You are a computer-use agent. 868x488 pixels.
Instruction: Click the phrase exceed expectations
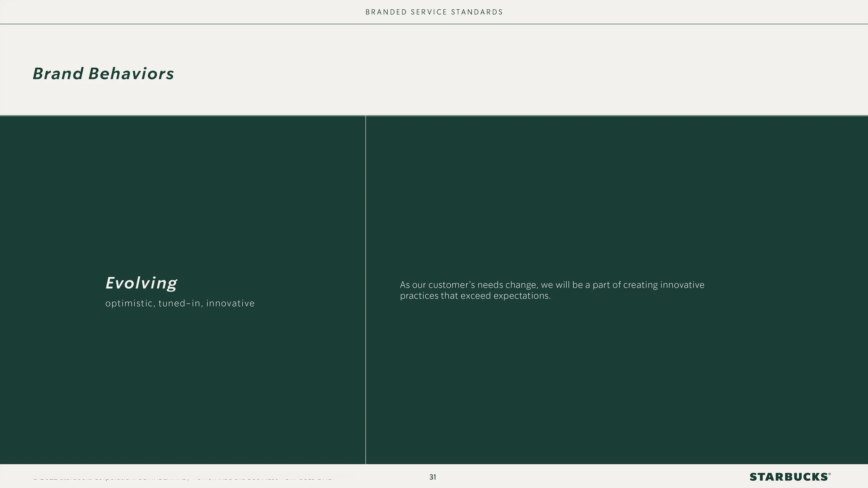[x=506, y=296]
